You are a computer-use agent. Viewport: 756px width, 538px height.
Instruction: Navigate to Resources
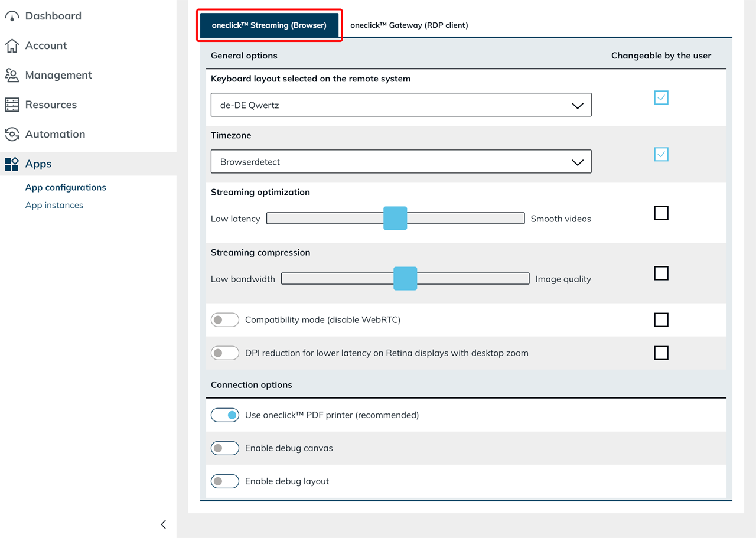tap(51, 105)
